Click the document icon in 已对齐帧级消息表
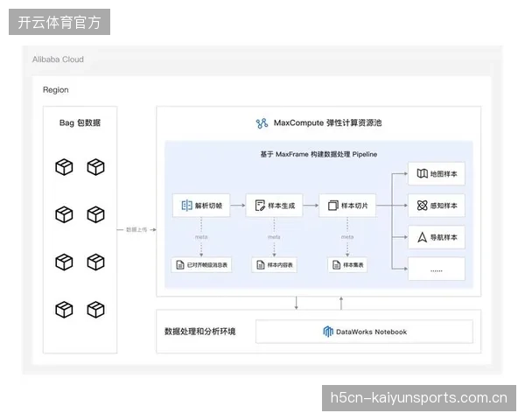This screenshot has height=420, width=525. point(180,265)
